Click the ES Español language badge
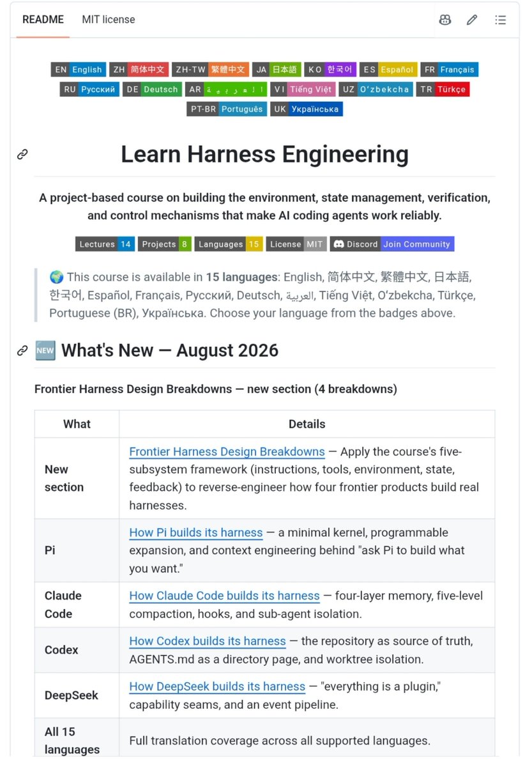The height and width of the screenshot is (767, 532). pyautogui.click(x=388, y=70)
